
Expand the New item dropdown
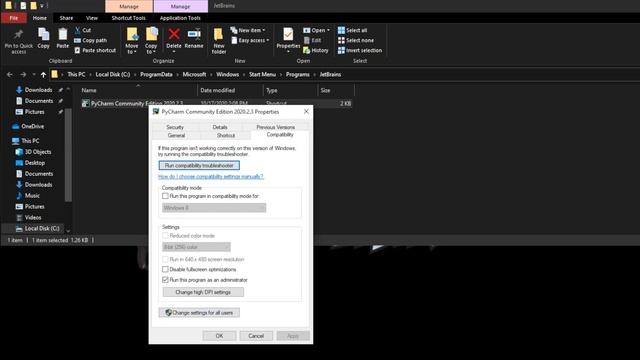pyautogui.click(x=248, y=30)
